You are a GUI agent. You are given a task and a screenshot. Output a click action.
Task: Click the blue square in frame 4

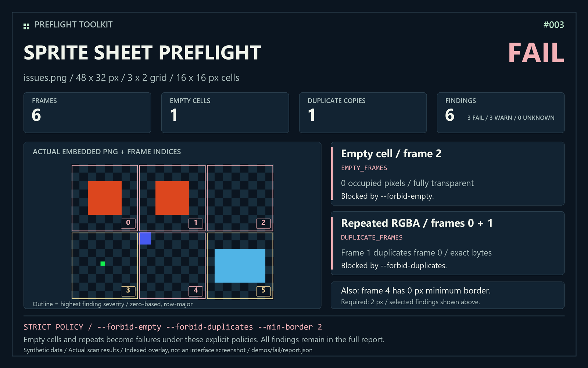[x=145, y=238]
